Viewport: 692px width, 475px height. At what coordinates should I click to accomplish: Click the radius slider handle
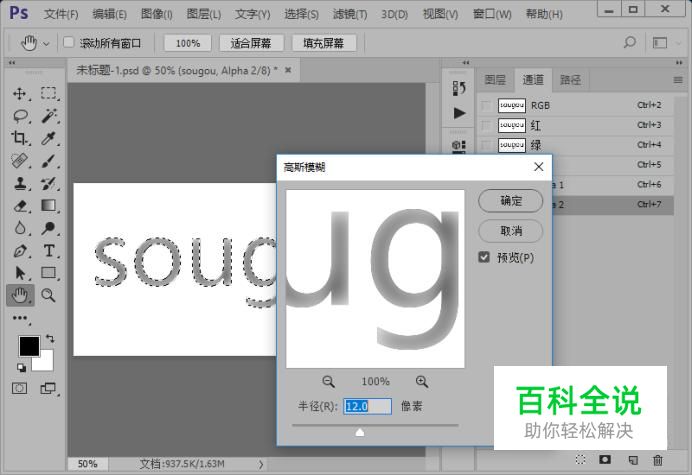pyautogui.click(x=360, y=432)
